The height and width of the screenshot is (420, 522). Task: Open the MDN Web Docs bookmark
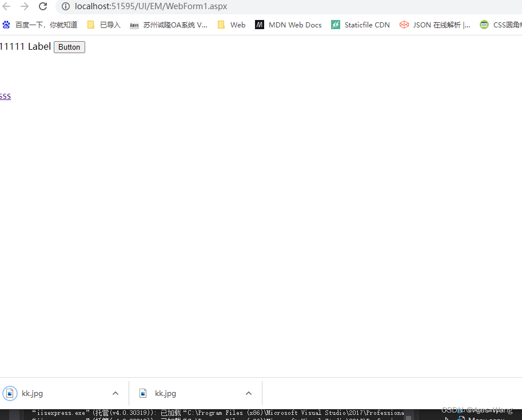point(289,25)
